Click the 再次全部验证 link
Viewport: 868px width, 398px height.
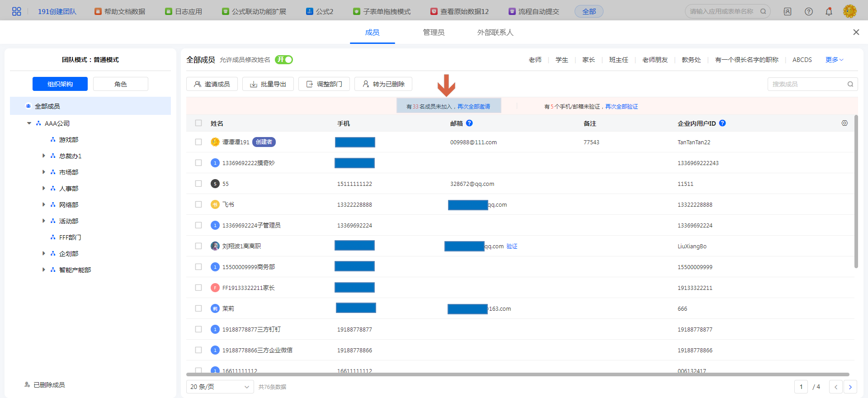click(621, 107)
